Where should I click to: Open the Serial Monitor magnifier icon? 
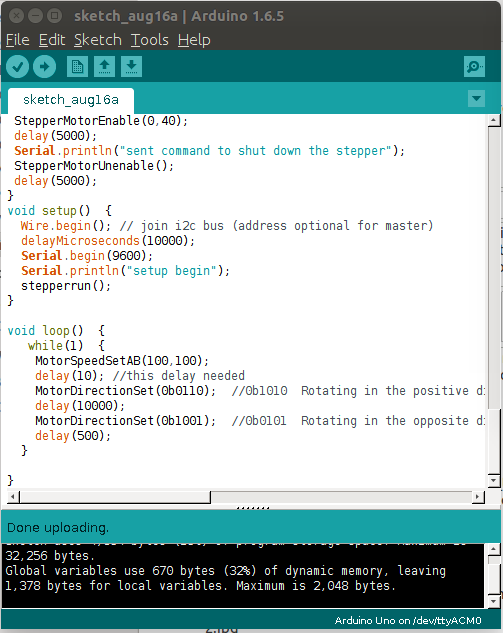(x=474, y=67)
